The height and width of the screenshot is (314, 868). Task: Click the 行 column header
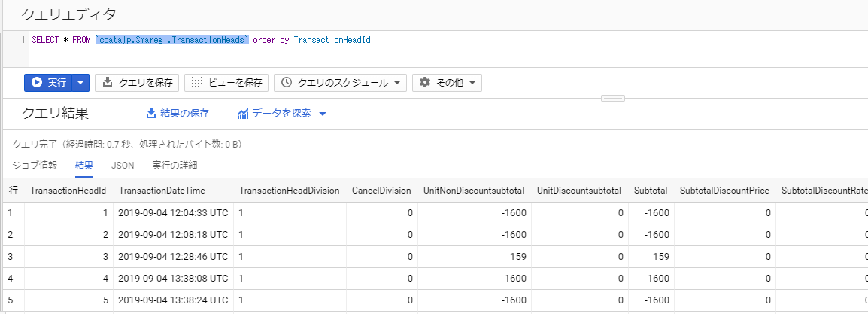point(14,191)
